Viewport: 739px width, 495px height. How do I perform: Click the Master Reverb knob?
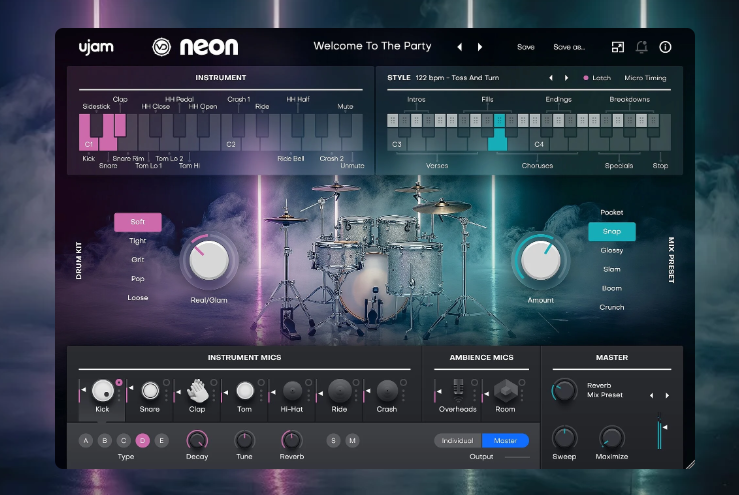[564, 390]
